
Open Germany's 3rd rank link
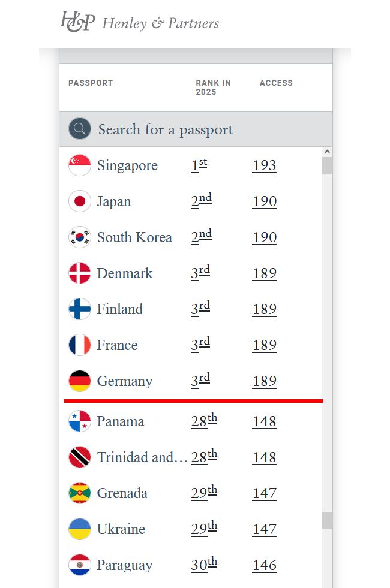coord(200,381)
